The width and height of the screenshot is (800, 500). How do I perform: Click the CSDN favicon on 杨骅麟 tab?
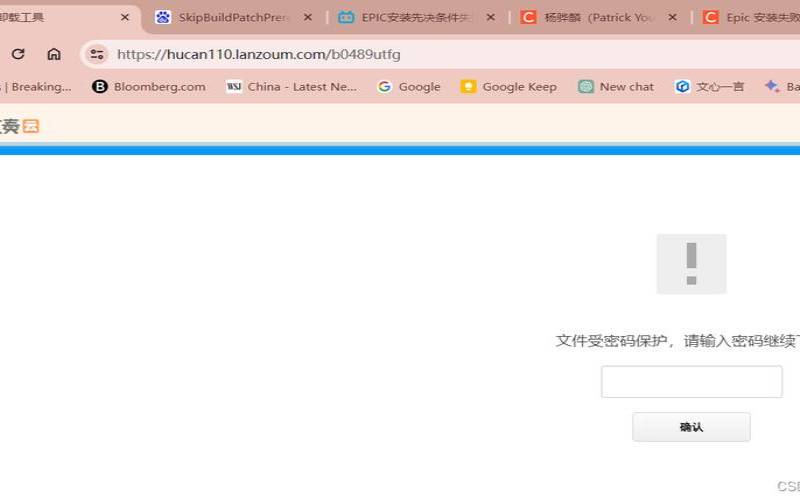click(528, 18)
